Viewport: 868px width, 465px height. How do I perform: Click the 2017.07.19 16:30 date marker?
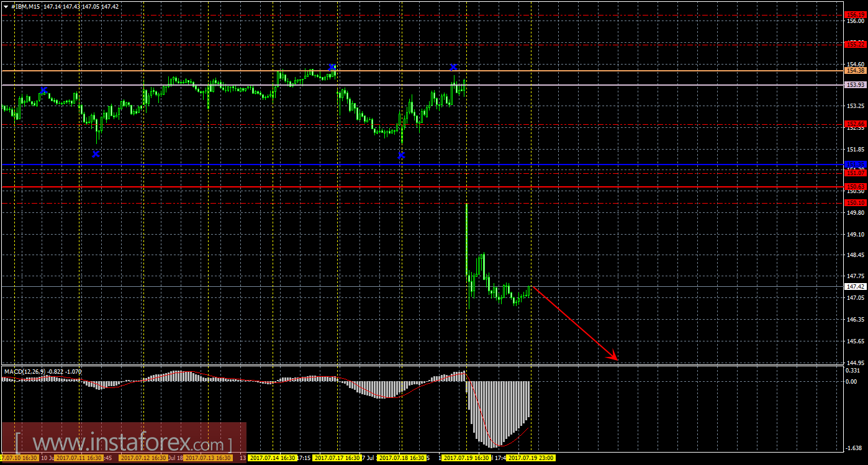[x=467, y=458]
